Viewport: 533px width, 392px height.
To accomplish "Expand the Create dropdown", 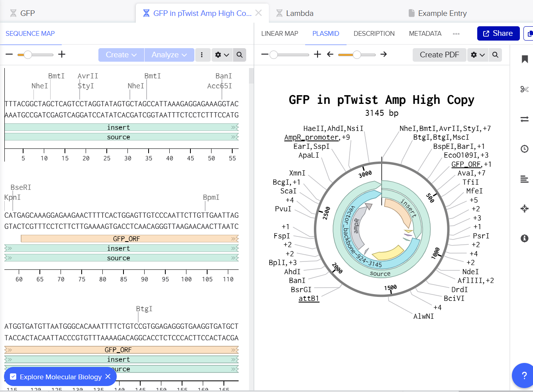I will [121, 55].
